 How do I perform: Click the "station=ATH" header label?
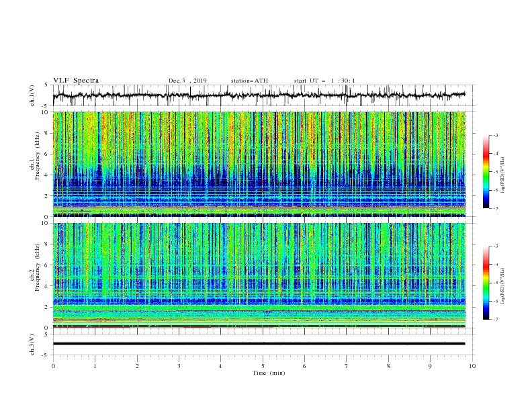click(249, 81)
